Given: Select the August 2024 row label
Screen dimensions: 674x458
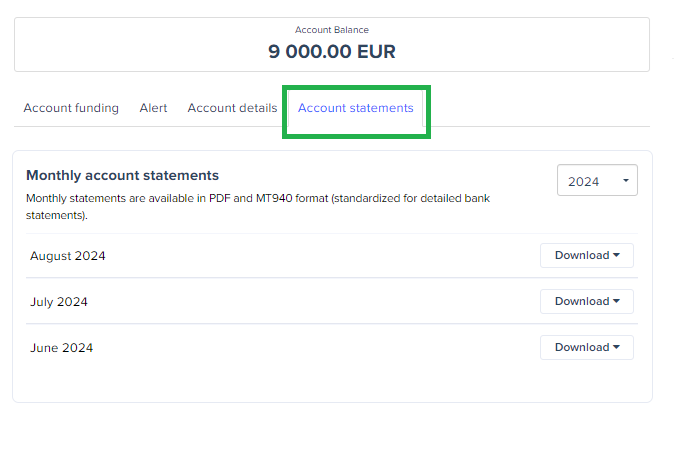Looking at the screenshot, I should point(67,256).
